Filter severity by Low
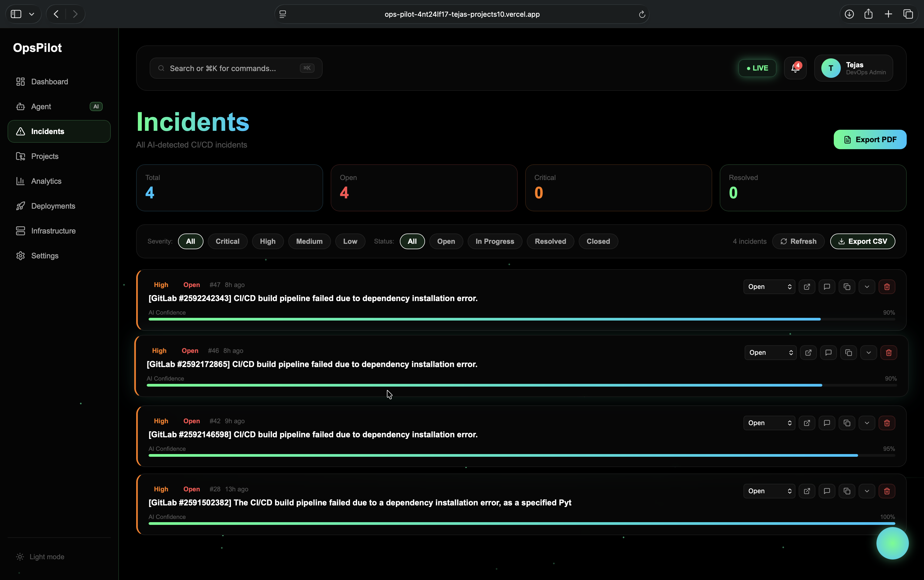 (x=350, y=241)
